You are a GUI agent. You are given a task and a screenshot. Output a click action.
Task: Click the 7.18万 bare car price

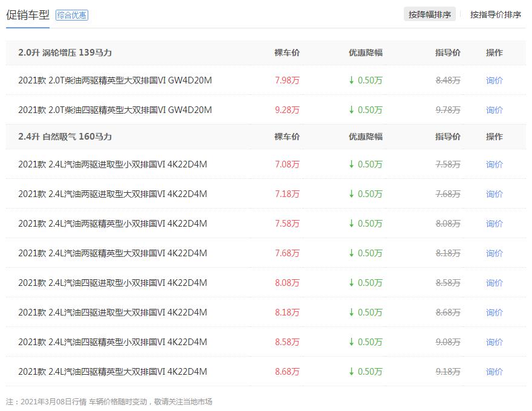[287, 194]
